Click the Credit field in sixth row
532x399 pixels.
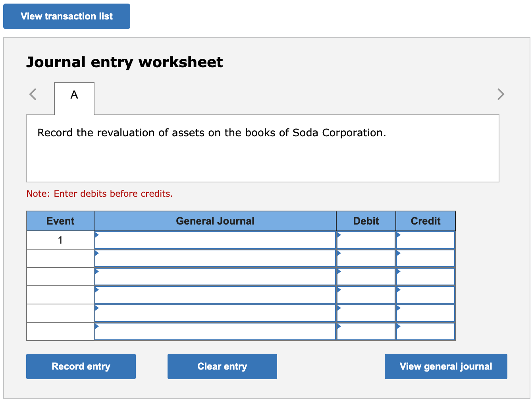click(426, 331)
